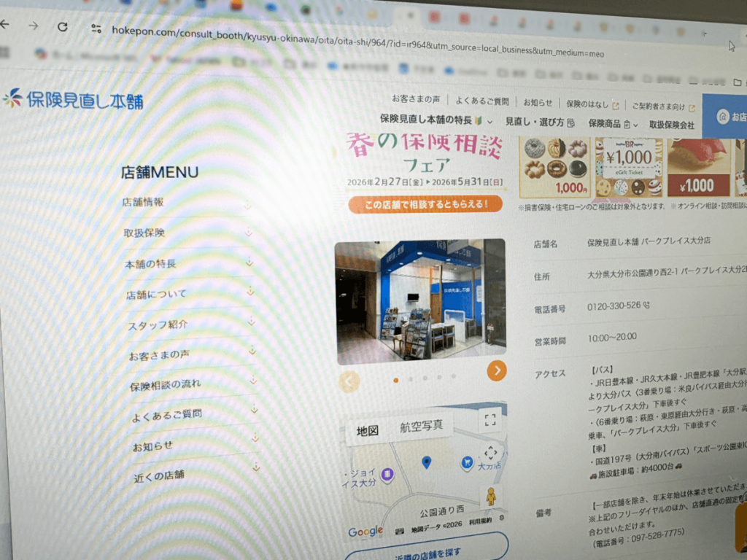Click the map camera controls icon
The image size is (747, 560).
[x=491, y=452]
